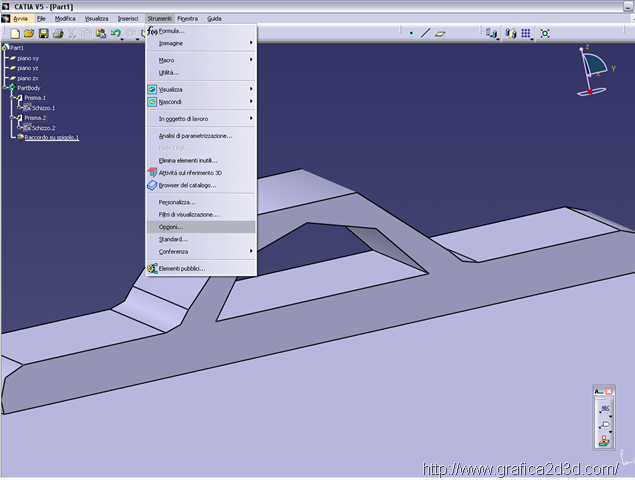Viewport: 635px width, 480px height.
Task: Select the Plane tool icon
Action: tap(442, 33)
